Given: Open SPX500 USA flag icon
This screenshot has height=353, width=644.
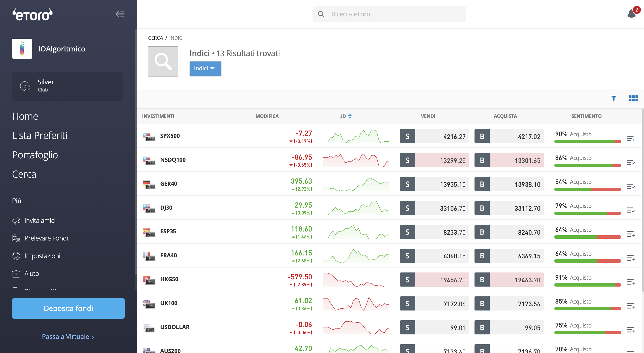Looking at the screenshot, I should click(x=149, y=137).
